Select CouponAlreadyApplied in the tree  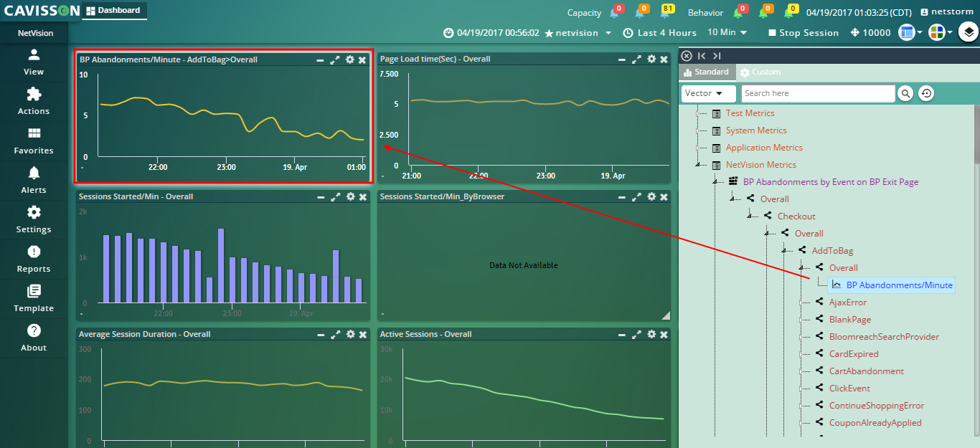(x=875, y=423)
